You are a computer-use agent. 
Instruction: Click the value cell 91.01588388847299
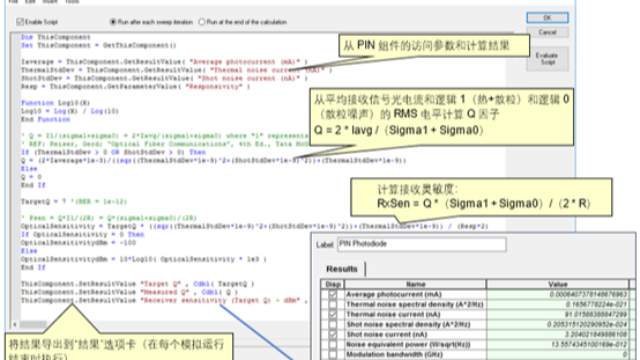[558, 314]
